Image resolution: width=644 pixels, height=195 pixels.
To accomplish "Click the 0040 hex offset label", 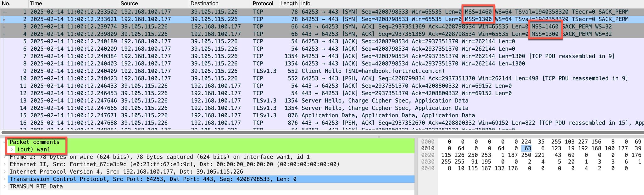I will pyautogui.click(x=428, y=168).
